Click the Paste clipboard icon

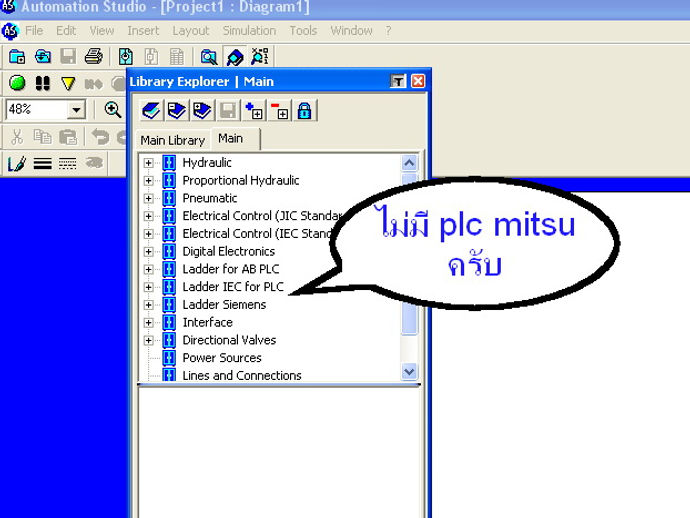pyautogui.click(x=68, y=137)
